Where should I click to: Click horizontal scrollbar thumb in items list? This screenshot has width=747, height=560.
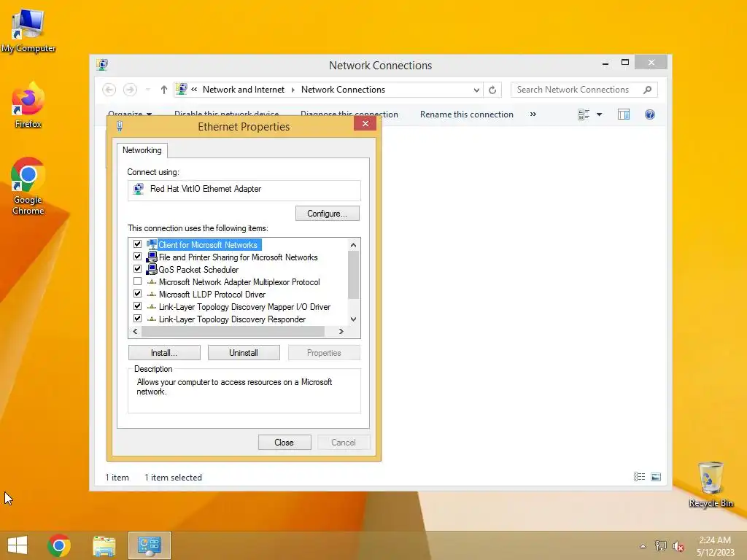point(233,331)
